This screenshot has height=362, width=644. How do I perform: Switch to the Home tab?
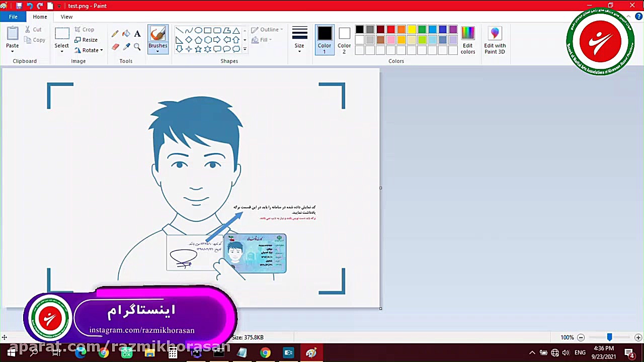coord(40,17)
